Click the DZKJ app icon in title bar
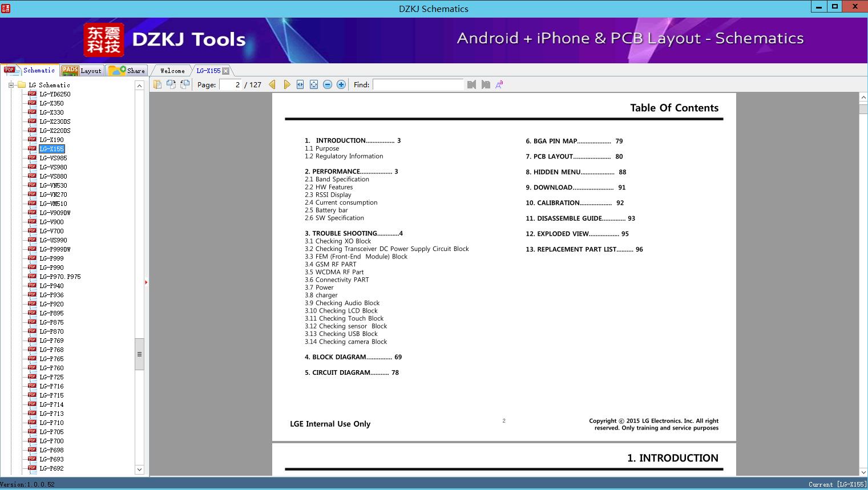 [6, 9]
